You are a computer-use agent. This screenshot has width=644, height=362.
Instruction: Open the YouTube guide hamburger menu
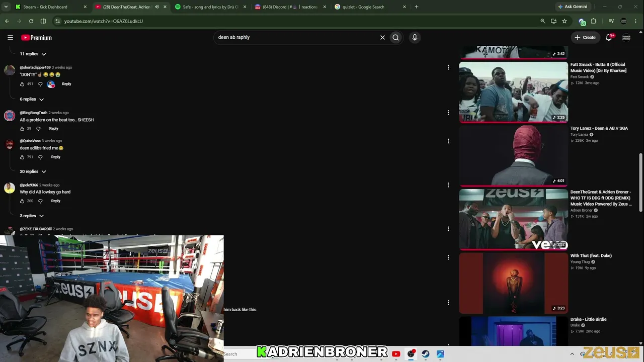[10, 37]
